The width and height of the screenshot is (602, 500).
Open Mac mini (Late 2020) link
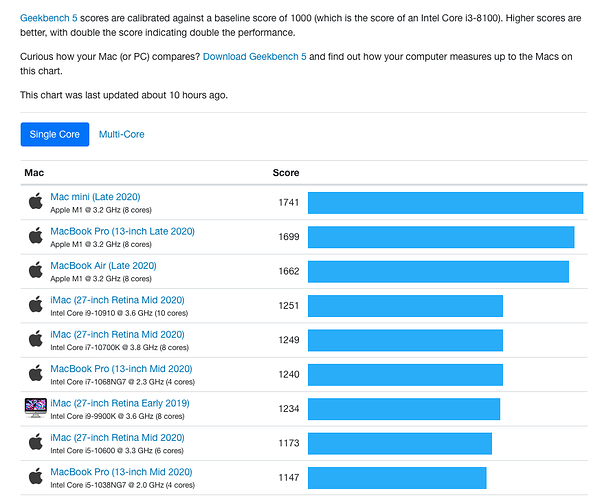[x=95, y=197]
